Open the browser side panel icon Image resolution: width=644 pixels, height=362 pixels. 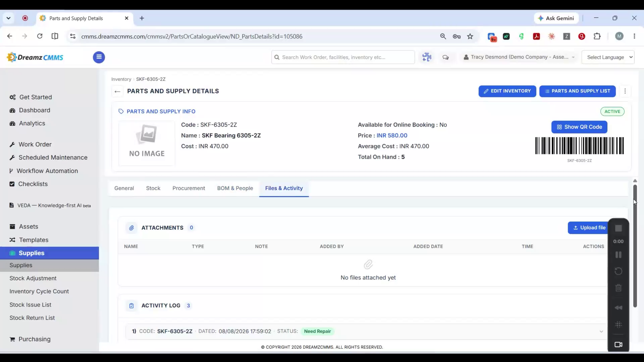(55, 36)
